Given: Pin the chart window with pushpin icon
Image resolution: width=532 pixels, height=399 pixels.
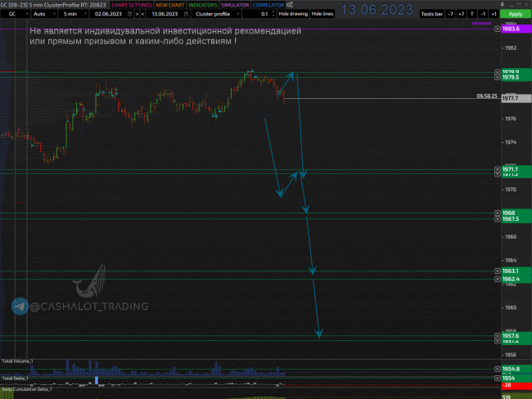Looking at the screenshot, I should tap(503, 5).
